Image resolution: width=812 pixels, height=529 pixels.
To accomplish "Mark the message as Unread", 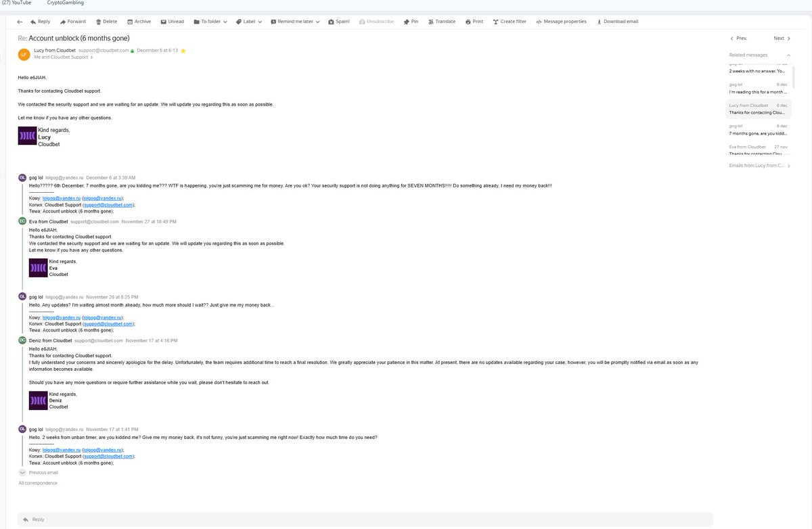I will (x=172, y=22).
